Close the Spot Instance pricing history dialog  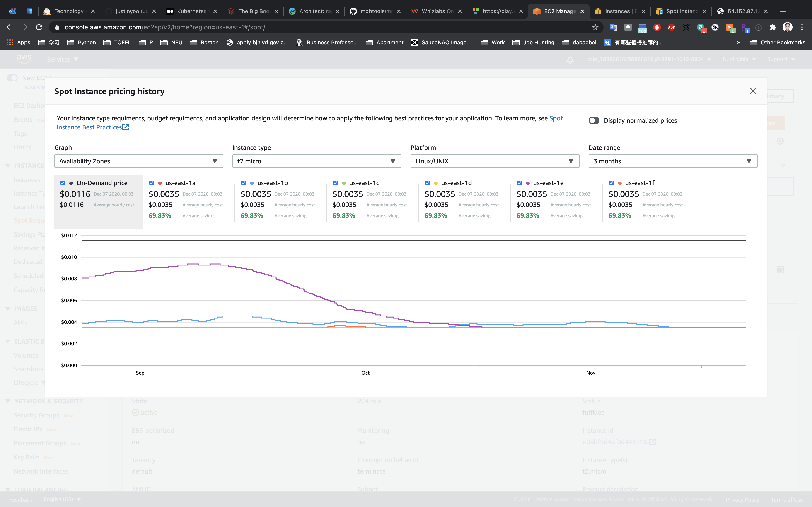point(753,91)
